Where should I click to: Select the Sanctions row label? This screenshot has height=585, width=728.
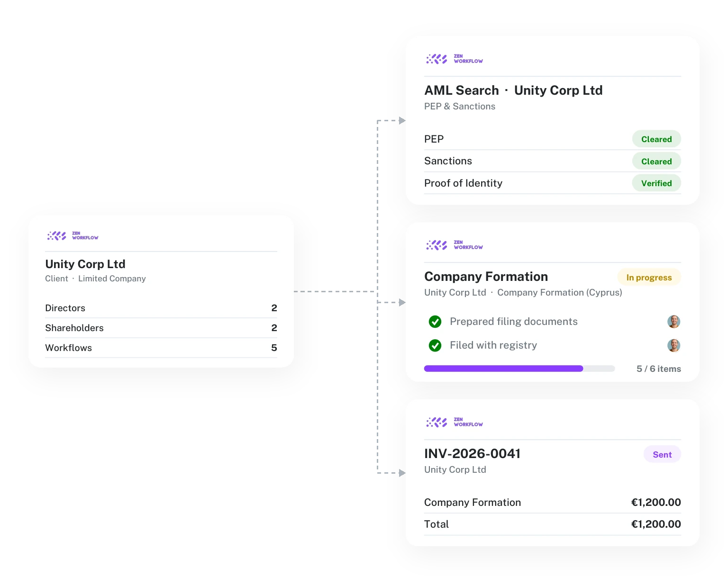point(448,161)
